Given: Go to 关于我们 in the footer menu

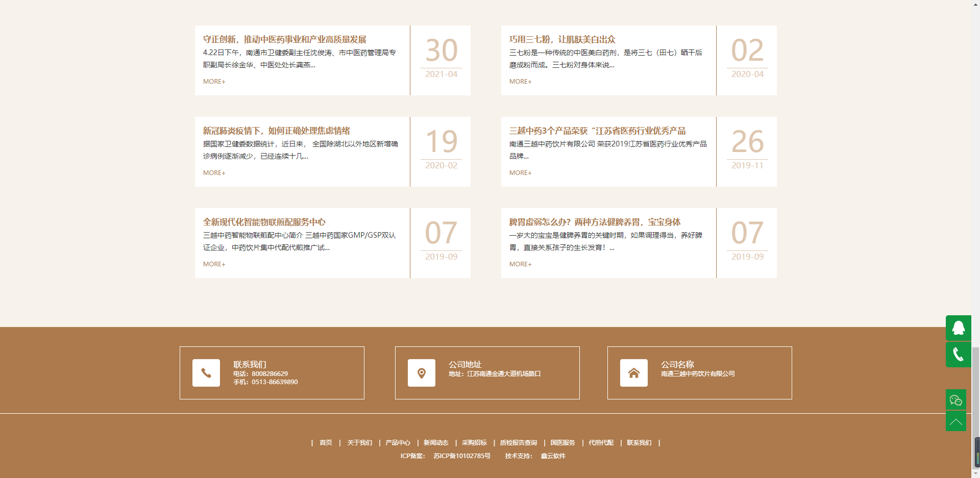Looking at the screenshot, I should click(x=359, y=443).
